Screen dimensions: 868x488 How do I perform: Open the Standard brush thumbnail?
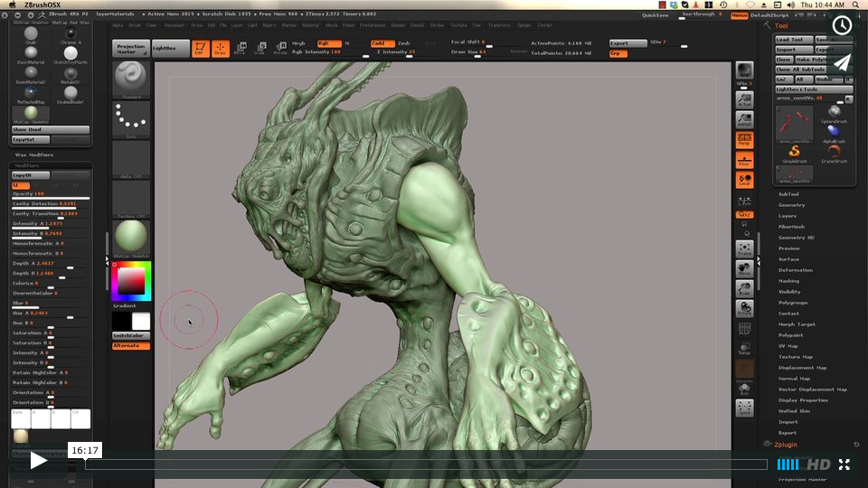(x=131, y=80)
